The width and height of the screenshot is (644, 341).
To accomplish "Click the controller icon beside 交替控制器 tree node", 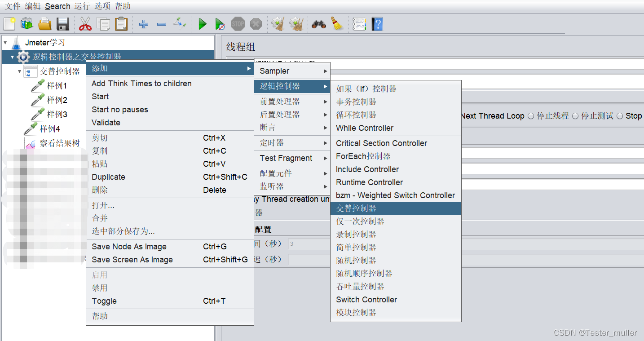I will coord(31,71).
